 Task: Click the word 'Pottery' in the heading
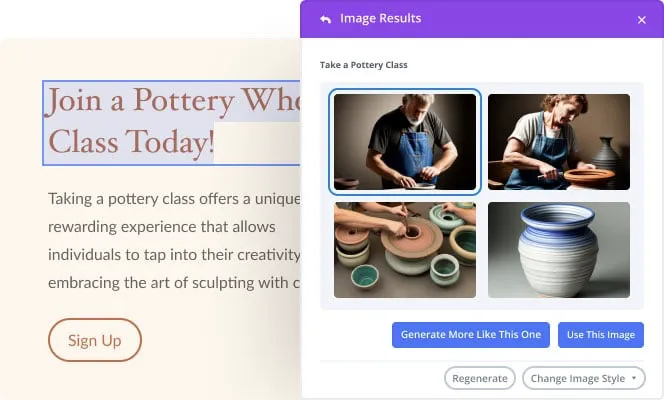coord(185,102)
